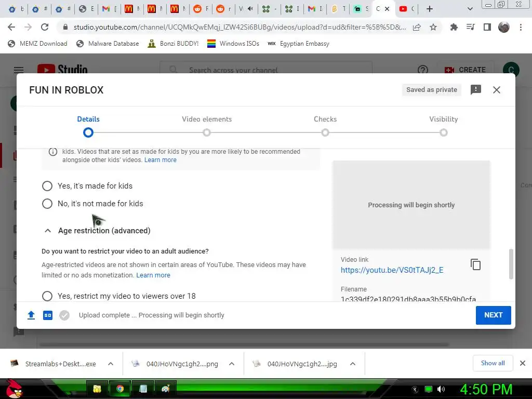Viewport: 532px width, 399px height.
Task: Open the YouTube Studio hamburger menu
Action: tap(19, 70)
